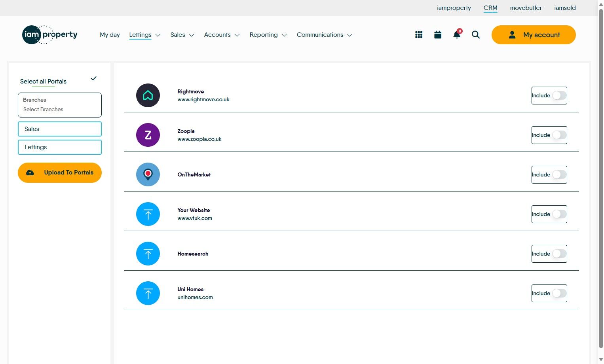This screenshot has width=604, height=364.
Task: Switch to the CRM link
Action: pyautogui.click(x=490, y=8)
